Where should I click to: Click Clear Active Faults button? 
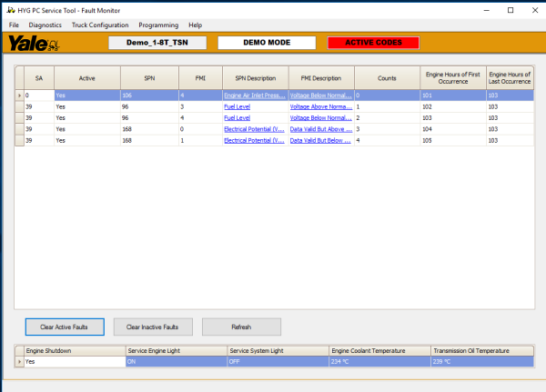(65, 327)
